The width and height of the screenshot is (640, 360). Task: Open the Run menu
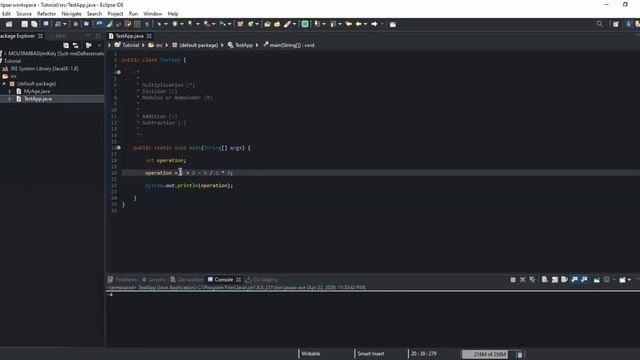click(x=133, y=14)
